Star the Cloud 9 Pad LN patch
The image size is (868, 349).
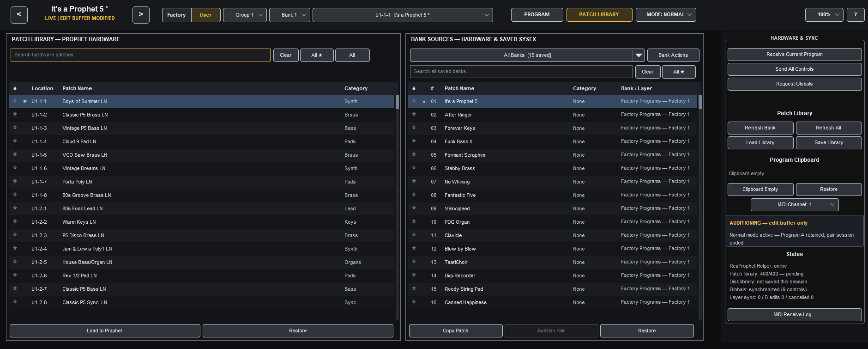click(15, 141)
